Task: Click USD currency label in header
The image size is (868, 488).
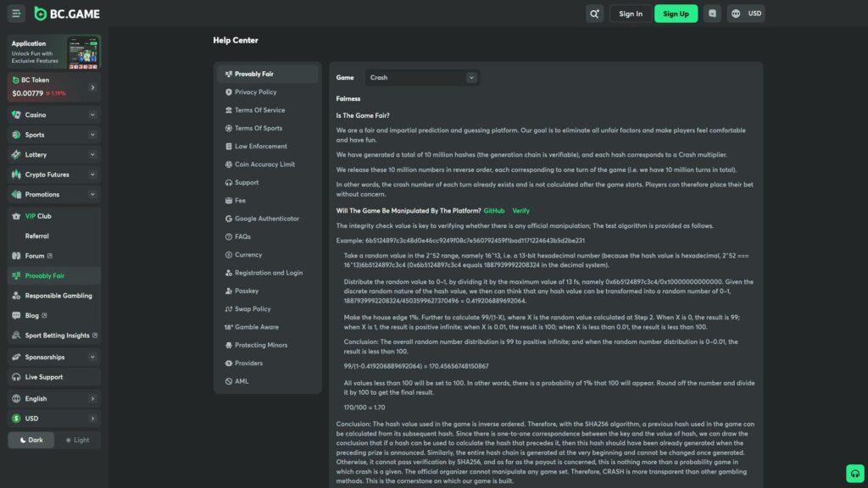Action: point(754,14)
